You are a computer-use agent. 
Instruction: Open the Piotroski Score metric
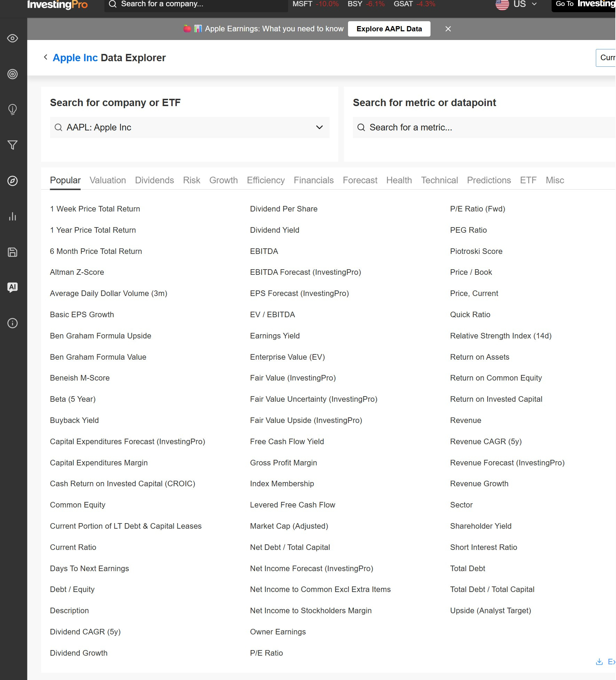pos(476,251)
